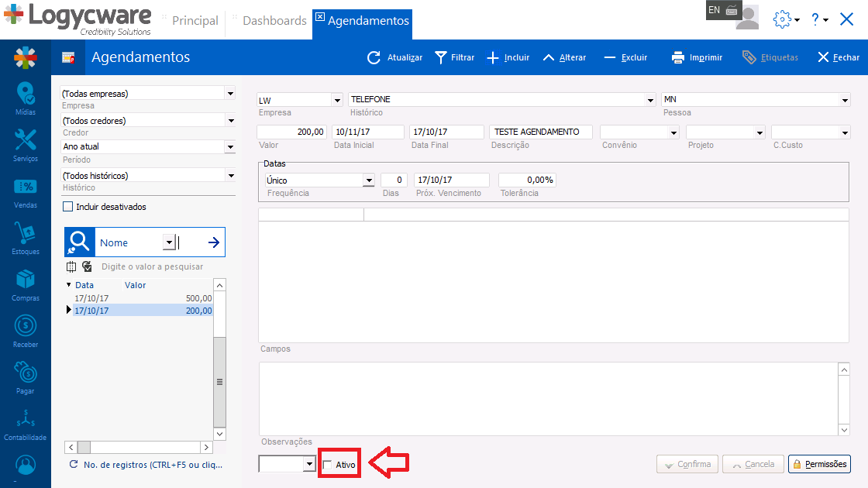Click the Permissões button

(819, 464)
